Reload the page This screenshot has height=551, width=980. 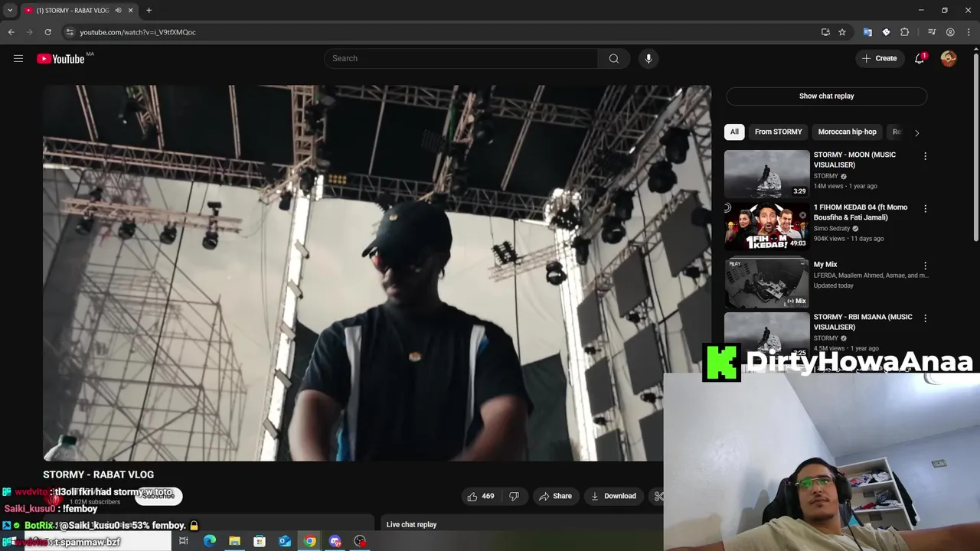47,32
